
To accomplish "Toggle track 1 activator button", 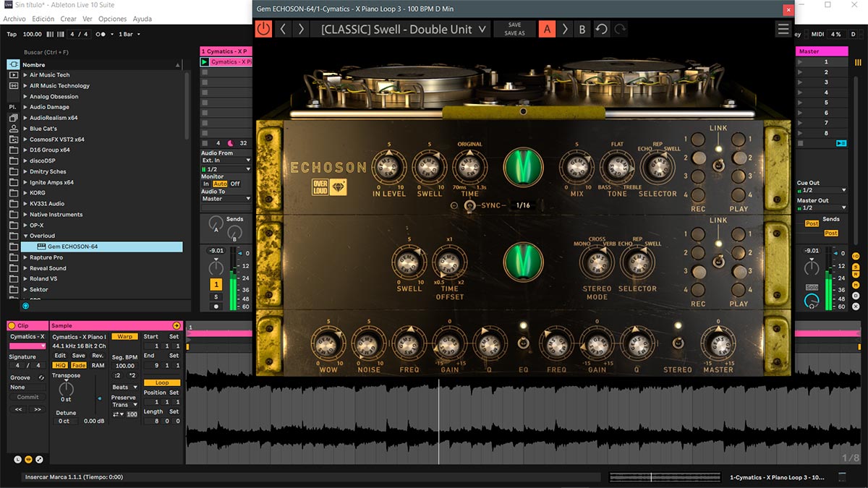I will [216, 285].
